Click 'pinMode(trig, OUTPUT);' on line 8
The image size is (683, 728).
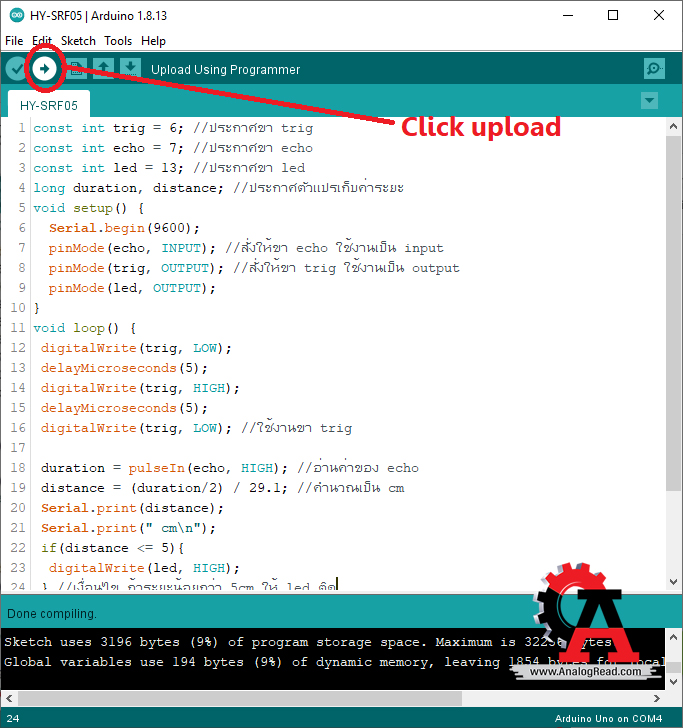point(137,268)
